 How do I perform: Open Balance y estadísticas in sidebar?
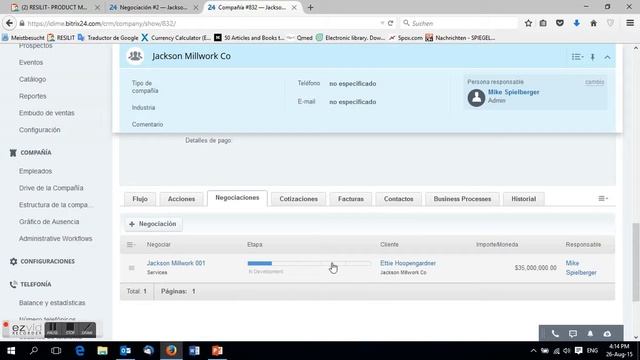pyautogui.click(x=52, y=303)
